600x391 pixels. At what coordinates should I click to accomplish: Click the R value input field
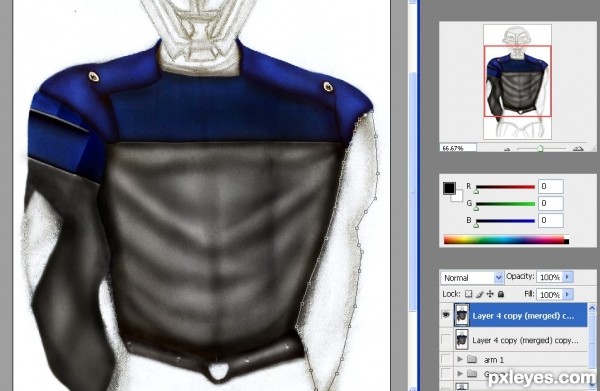point(551,187)
